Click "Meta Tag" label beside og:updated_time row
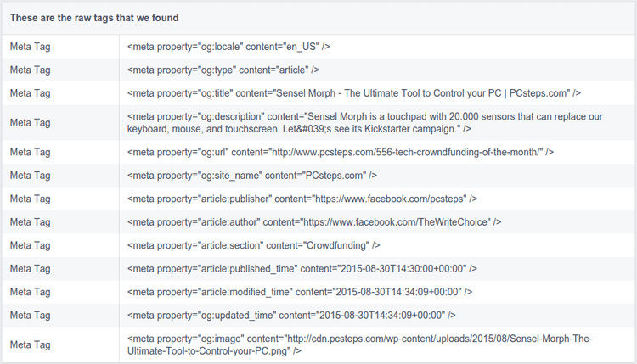 coord(30,316)
